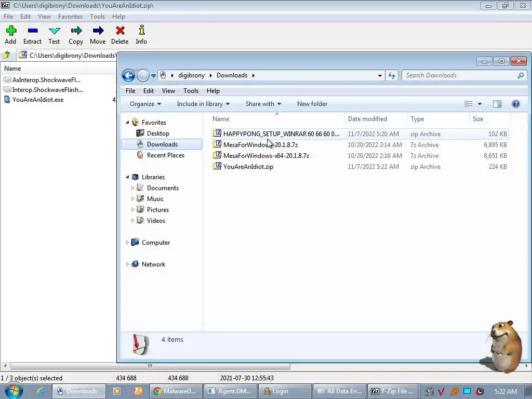
Task: Expand the Computer tree node
Action: (128, 242)
